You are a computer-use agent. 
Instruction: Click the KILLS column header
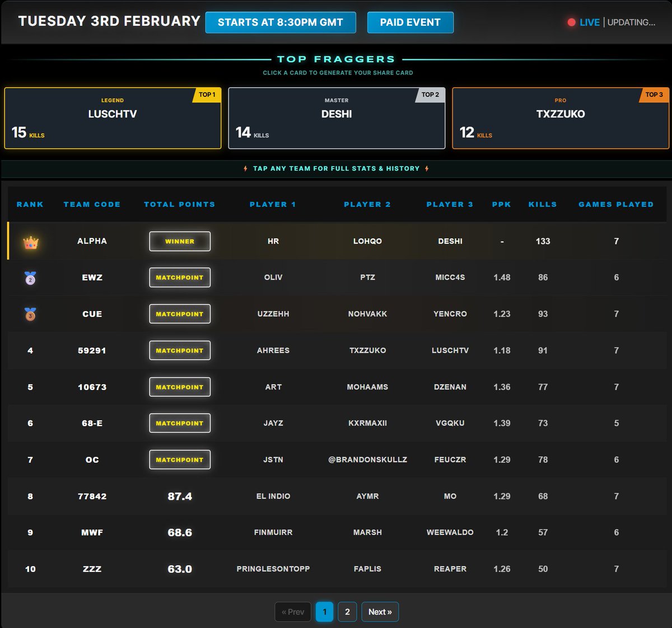(x=543, y=204)
